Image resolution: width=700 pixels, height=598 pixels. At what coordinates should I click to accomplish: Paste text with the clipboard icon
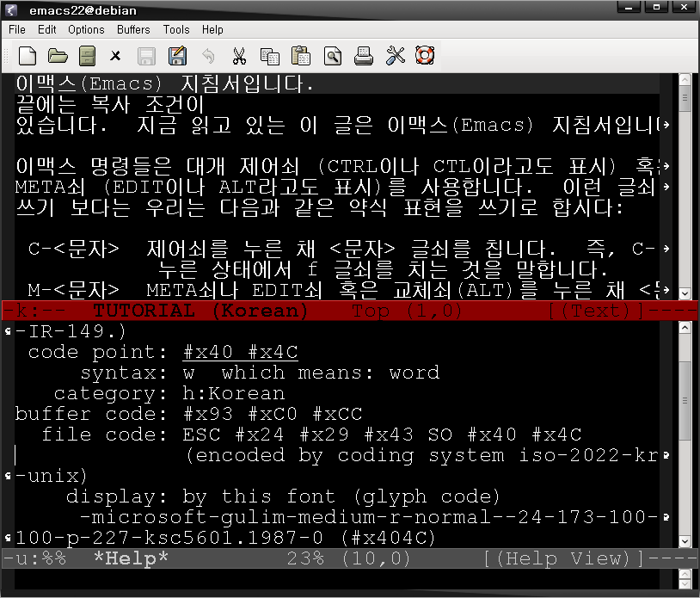[300, 57]
